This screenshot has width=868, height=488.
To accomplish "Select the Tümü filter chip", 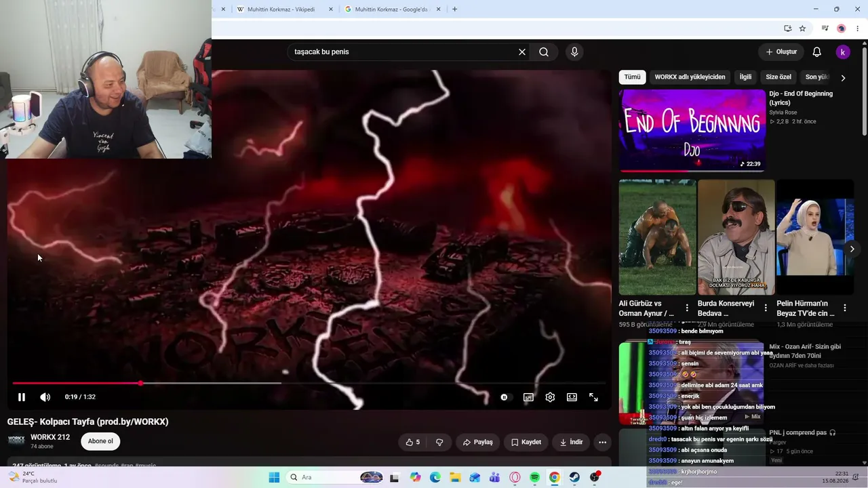I will coord(632,77).
